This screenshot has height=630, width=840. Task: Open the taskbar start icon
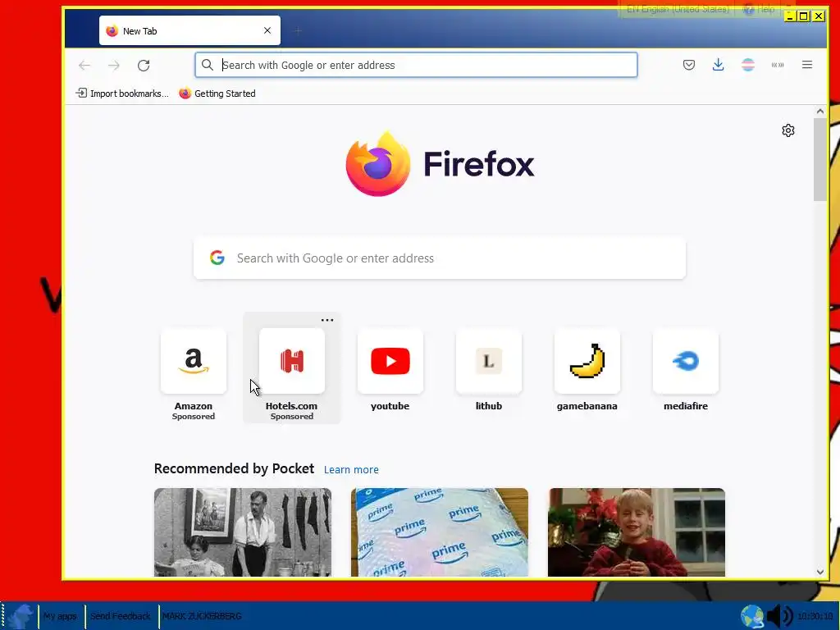coord(21,616)
